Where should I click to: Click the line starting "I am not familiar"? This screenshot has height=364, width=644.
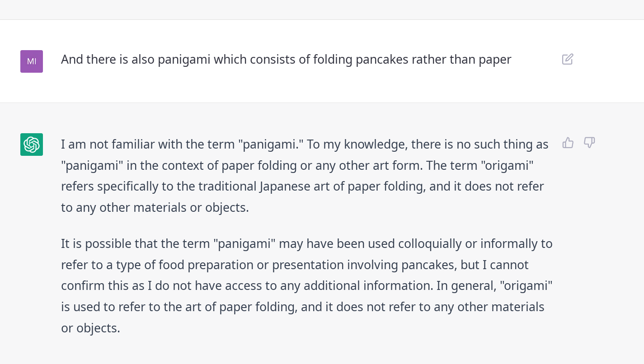[x=305, y=145]
